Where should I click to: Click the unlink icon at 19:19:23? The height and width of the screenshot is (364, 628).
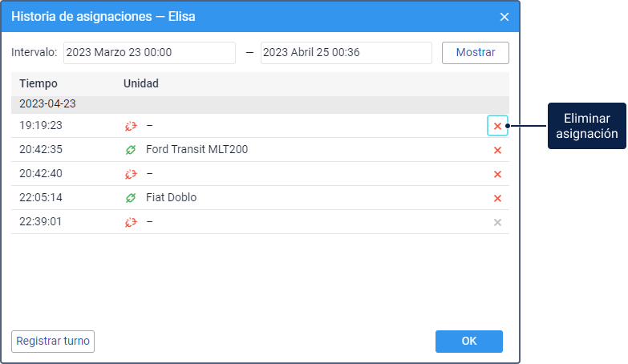click(131, 126)
